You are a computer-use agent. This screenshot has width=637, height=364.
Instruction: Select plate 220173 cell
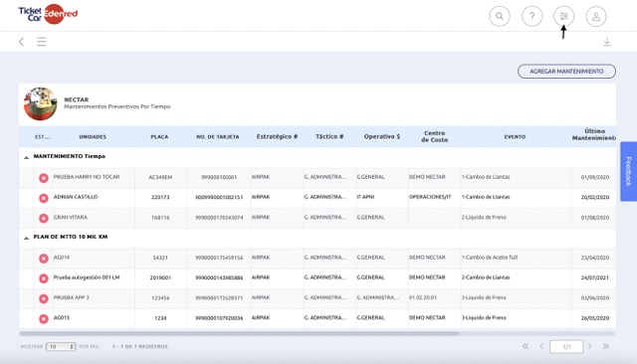click(x=160, y=197)
